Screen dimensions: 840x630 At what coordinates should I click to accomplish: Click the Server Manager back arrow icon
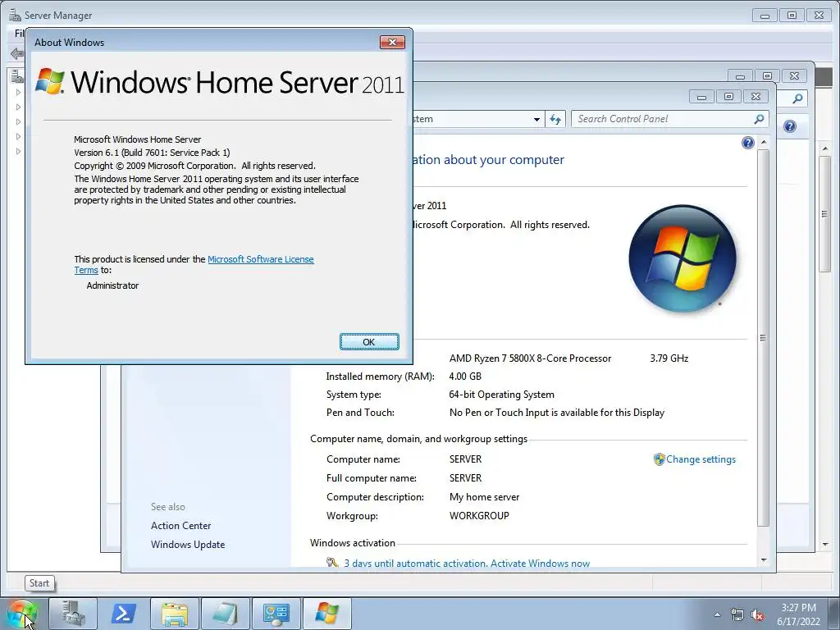click(16, 53)
